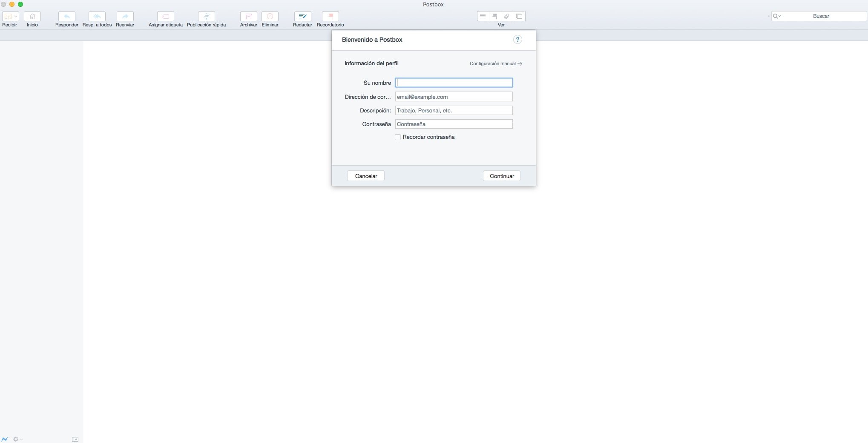
Task: Click Publicación rápida signpost icon
Action: click(x=207, y=16)
